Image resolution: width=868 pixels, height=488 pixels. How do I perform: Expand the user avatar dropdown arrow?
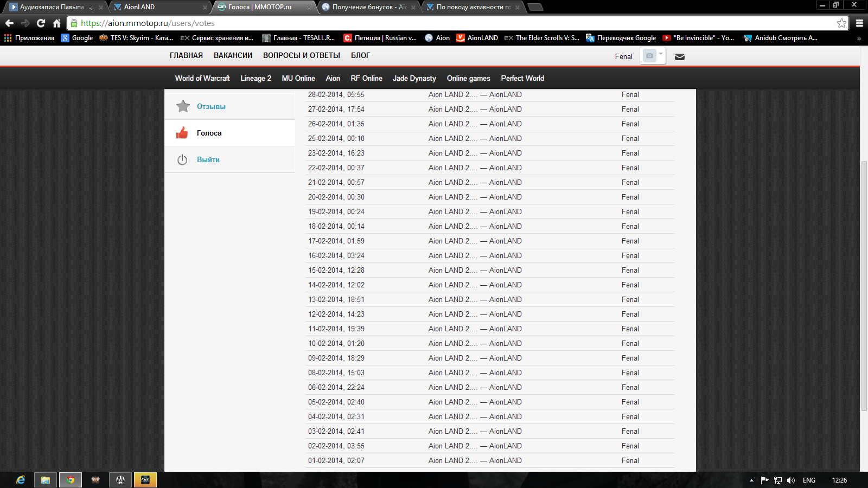click(x=661, y=54)
